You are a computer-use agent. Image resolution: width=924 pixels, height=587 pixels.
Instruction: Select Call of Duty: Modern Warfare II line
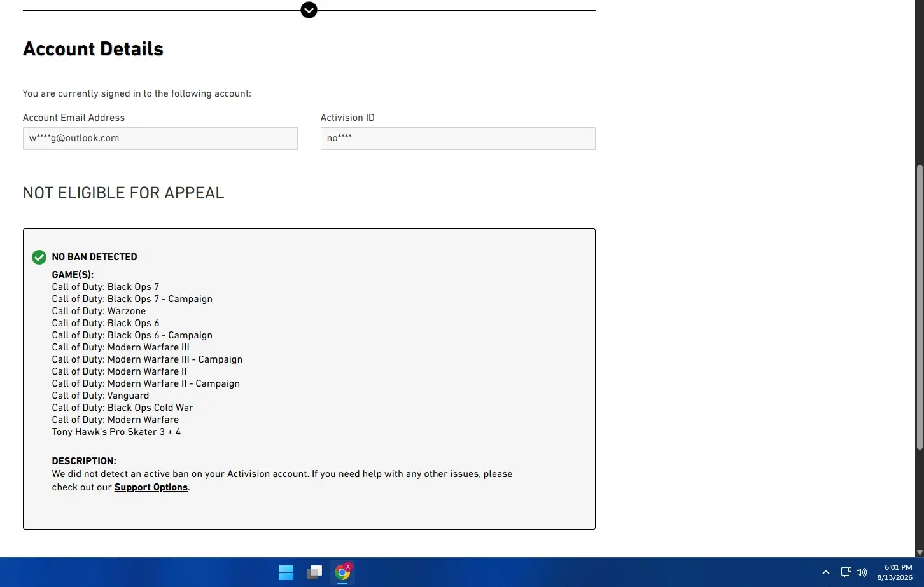(120, 371)
